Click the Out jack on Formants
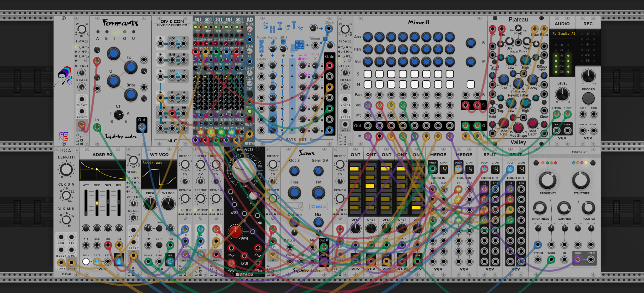This screenshot has width=644, height=293. (142, 127)
